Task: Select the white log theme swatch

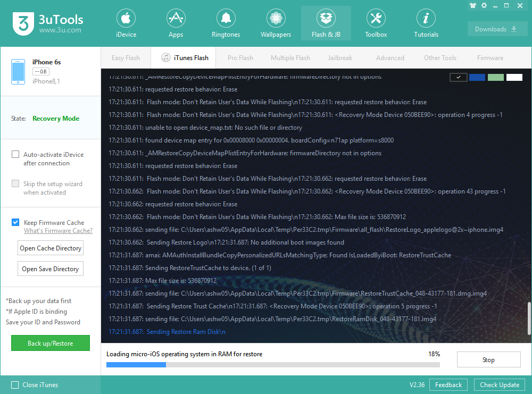Action: pos(514,77)
